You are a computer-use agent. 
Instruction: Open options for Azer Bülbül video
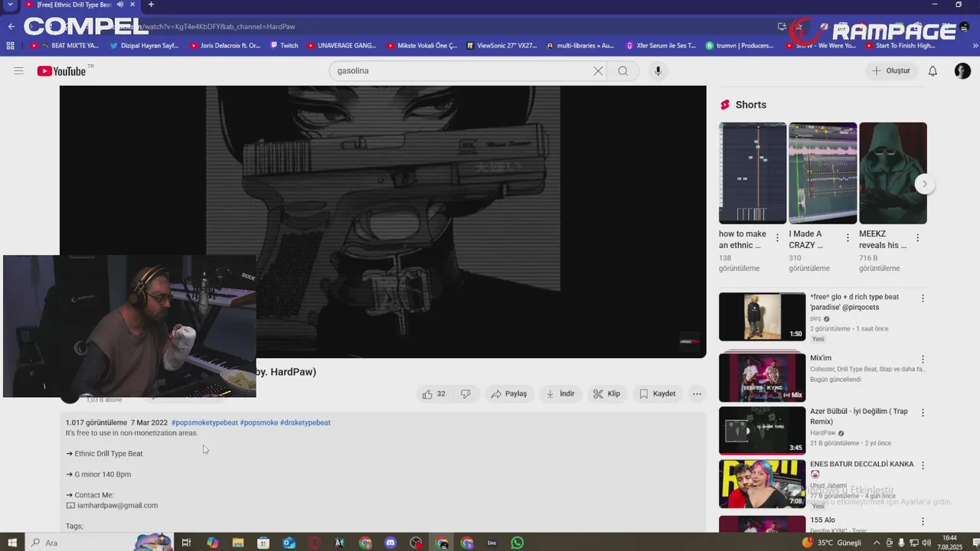click(x=923, y=412)
